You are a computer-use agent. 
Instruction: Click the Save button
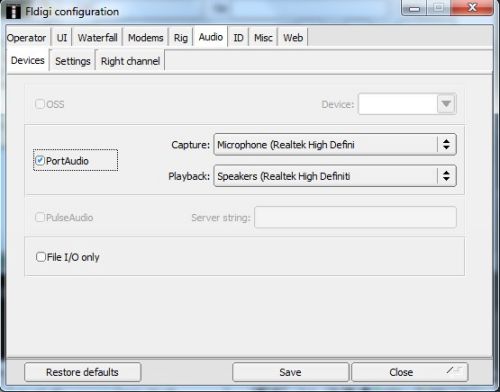[290, 372]
